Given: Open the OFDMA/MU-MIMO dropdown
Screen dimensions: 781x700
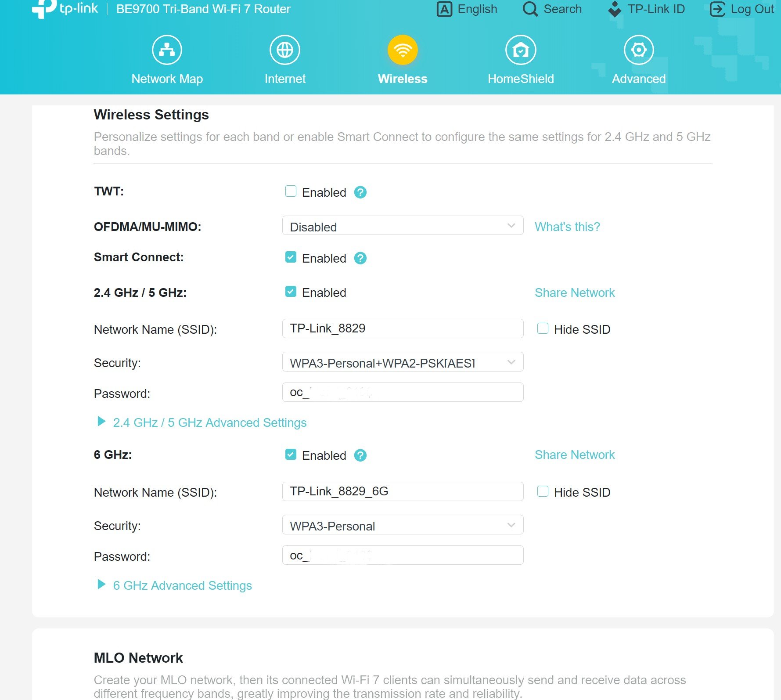Looking at the screenshot, I should click(x=403, y=226).
